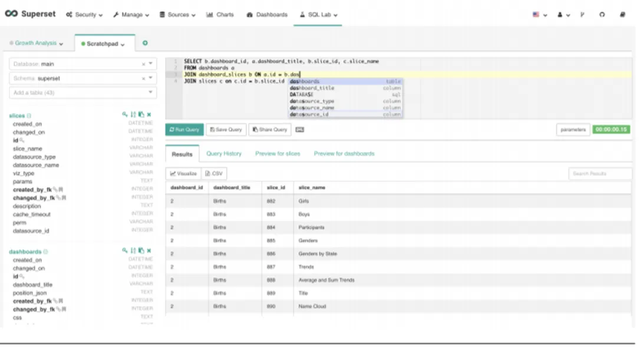Open the user profile dropdown
Image resolution: width=644 pixels, height=351 pixels.
click(563, 15)
